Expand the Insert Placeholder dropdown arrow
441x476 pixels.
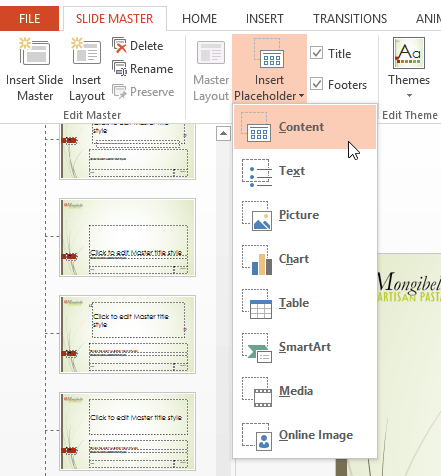tap(301, 96)
